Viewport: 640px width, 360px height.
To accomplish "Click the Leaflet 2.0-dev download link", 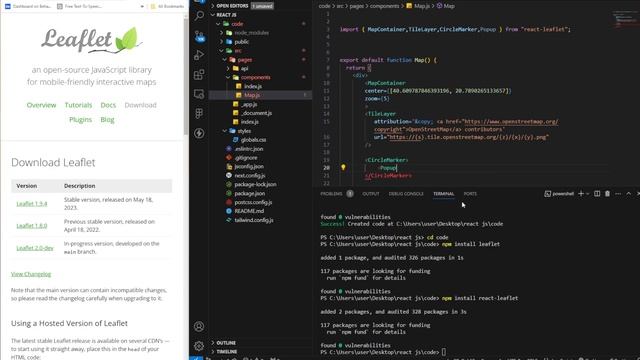I will point(35,248).
